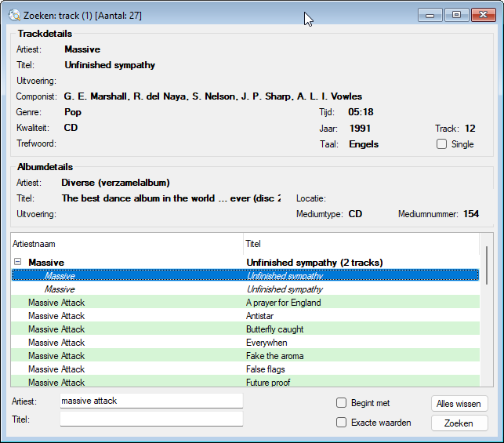
Task: Focus the Artiest field containing massive attack
Action: [151, 401]
